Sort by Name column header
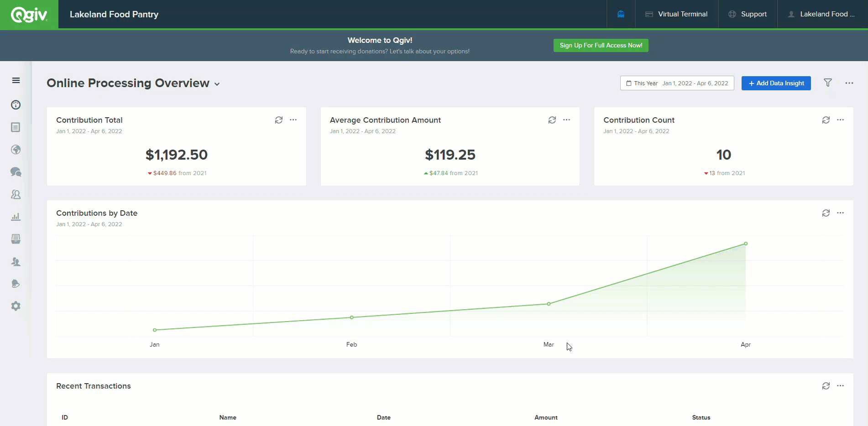 point(228,417)
